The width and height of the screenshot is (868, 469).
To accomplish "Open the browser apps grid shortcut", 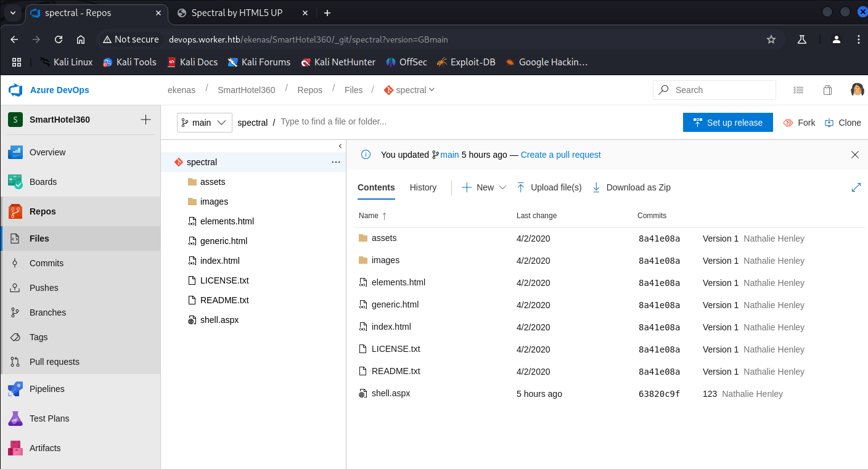I will [x=17, y=62].
